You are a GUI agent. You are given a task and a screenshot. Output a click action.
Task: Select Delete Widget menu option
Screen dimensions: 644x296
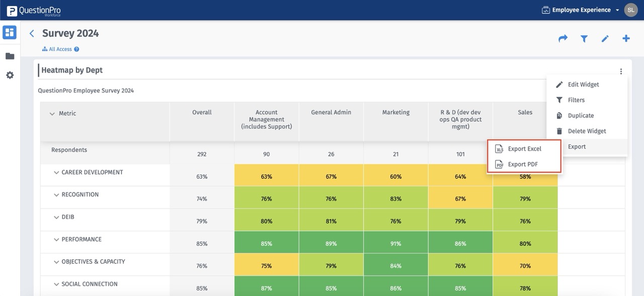pos(587,131)
